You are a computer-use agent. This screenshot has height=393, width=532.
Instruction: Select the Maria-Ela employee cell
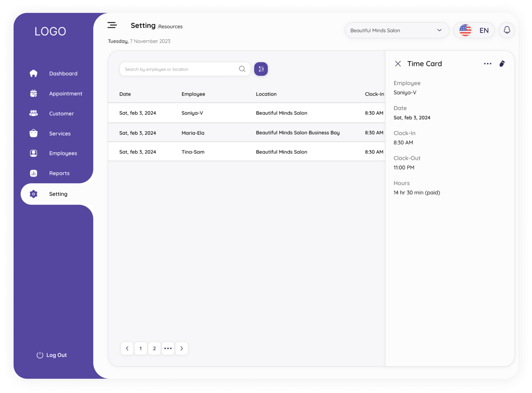[193, 133]
